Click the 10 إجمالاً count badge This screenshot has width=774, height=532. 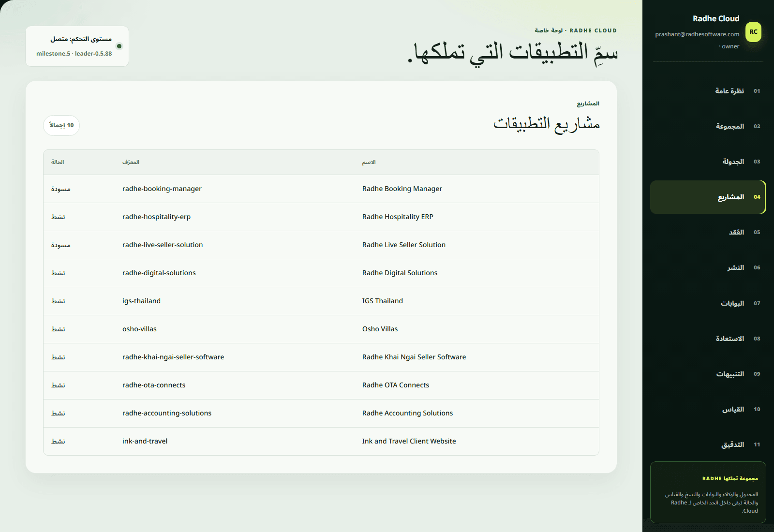tap(61, 125)
